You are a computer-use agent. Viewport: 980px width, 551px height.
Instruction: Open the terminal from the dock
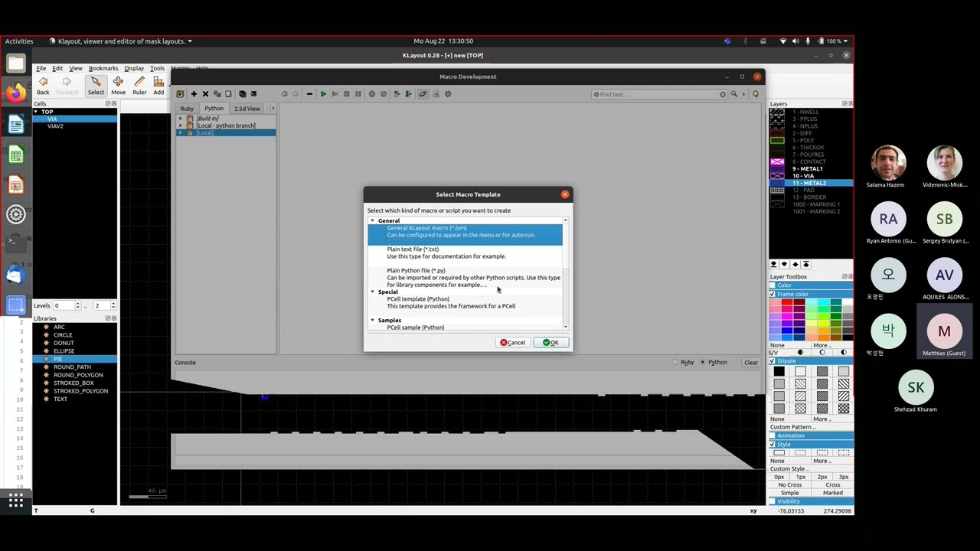point(16,243)
